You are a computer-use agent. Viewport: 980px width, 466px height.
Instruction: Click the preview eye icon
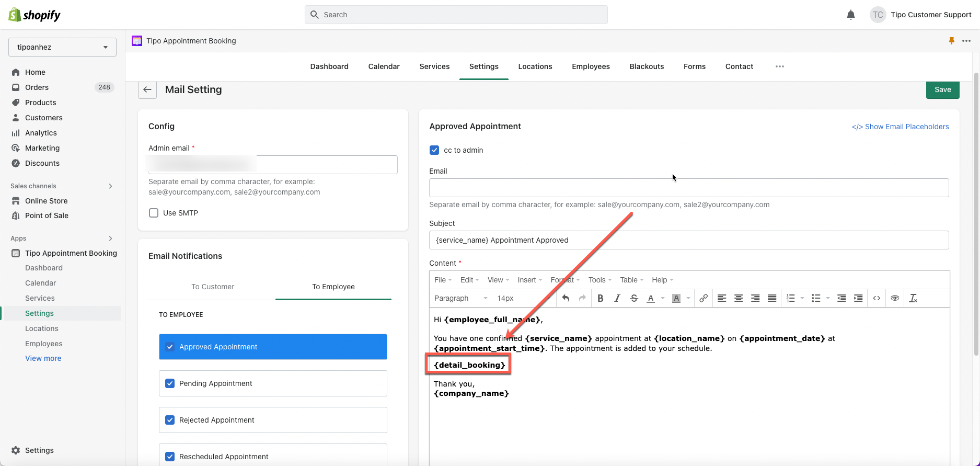[x=895, y=298]
